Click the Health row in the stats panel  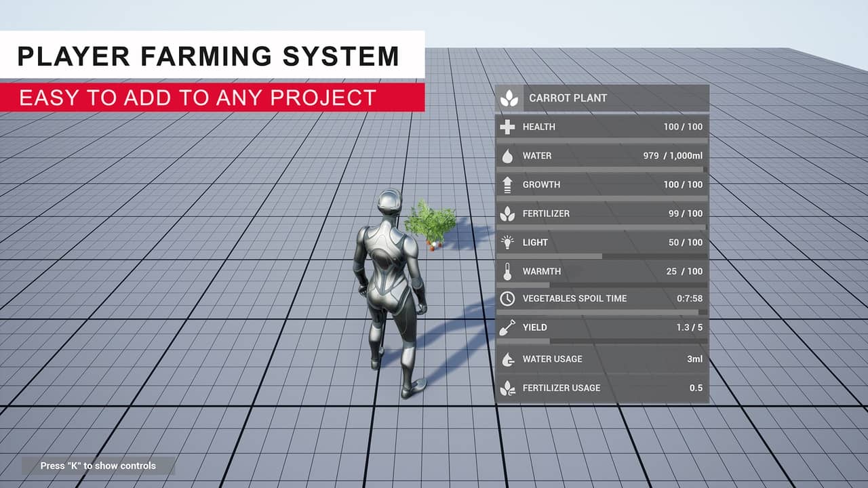tap(604, 126)
